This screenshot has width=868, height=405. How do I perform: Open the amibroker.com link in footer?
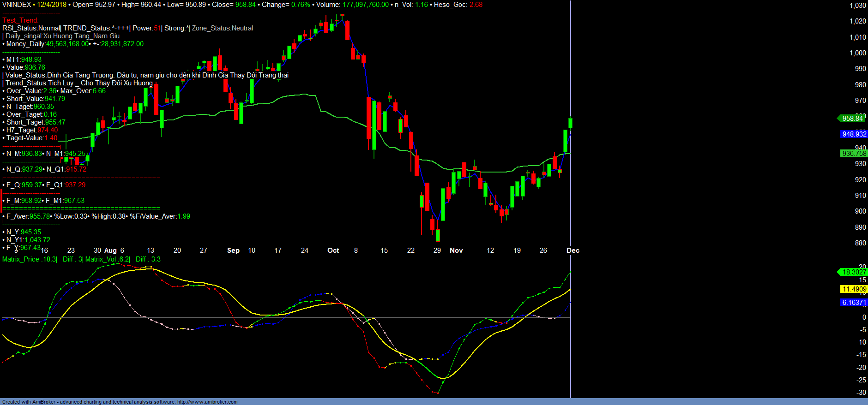[x=207, y=402]
